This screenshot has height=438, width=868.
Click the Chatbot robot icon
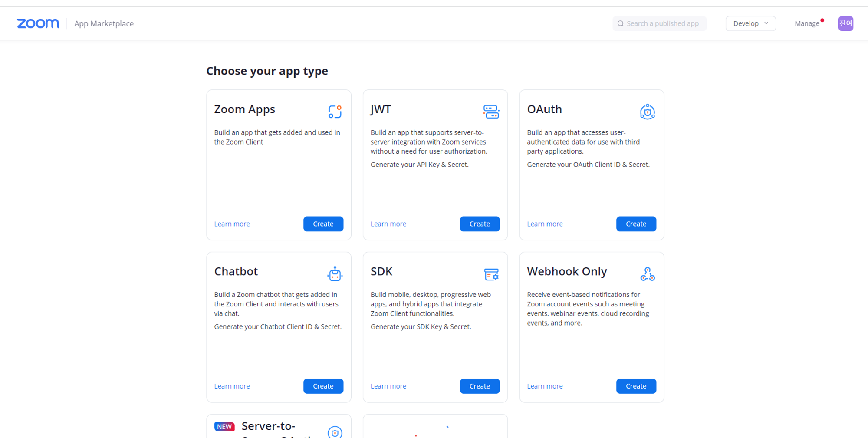click(335, 274)
